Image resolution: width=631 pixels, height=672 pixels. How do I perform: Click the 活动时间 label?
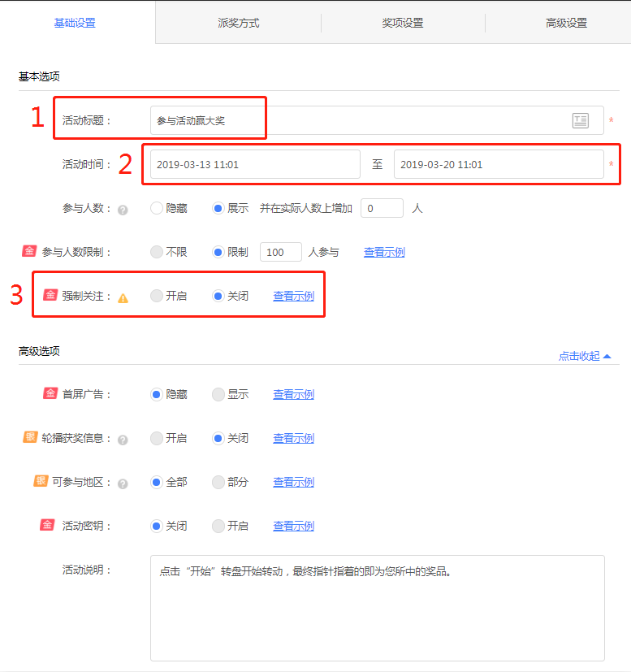(86, 164)
